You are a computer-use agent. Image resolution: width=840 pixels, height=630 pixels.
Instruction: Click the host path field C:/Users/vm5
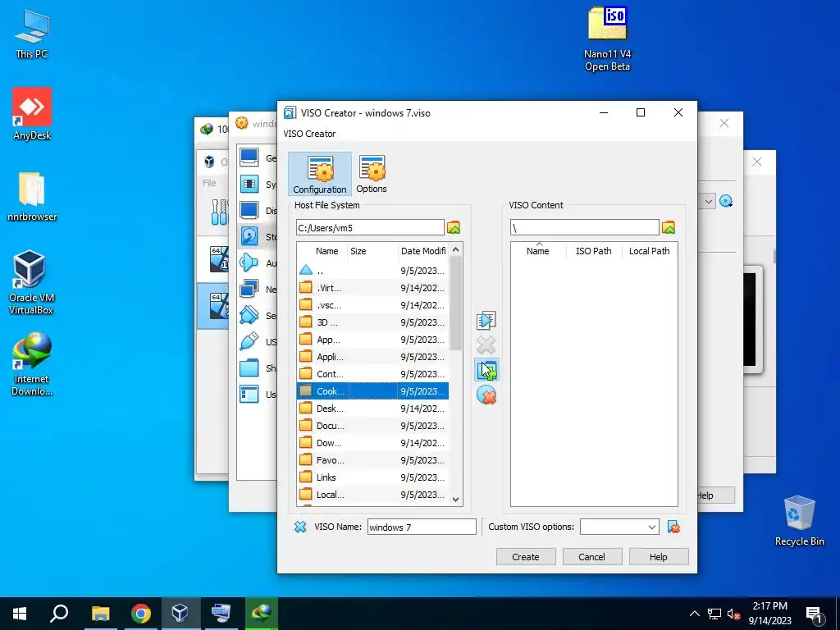(370, 227)
